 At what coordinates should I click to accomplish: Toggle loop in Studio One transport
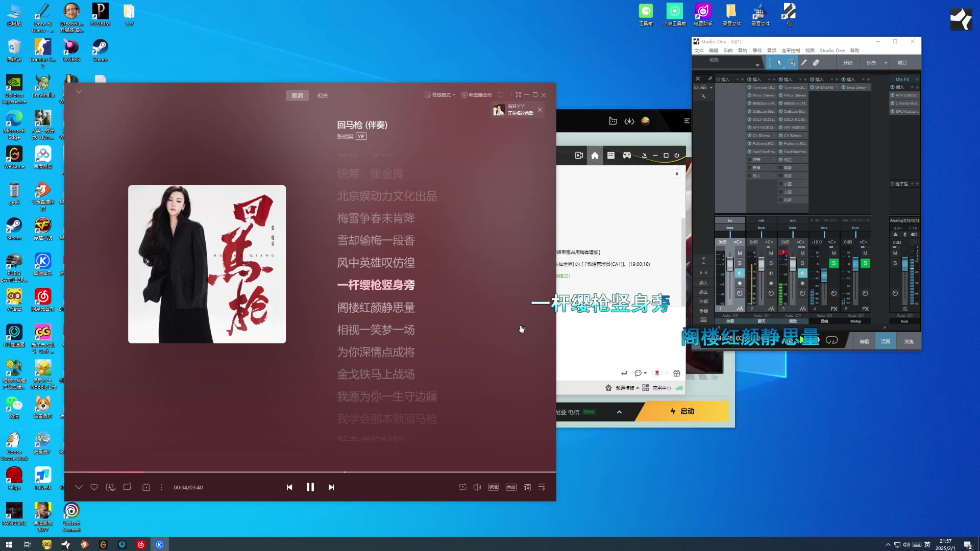[x=832, y=340]
